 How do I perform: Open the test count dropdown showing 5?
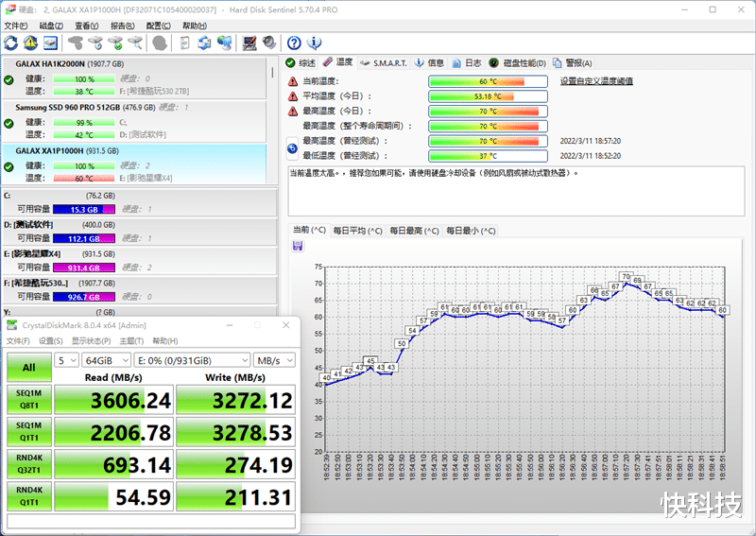click(x=66, y=360)
